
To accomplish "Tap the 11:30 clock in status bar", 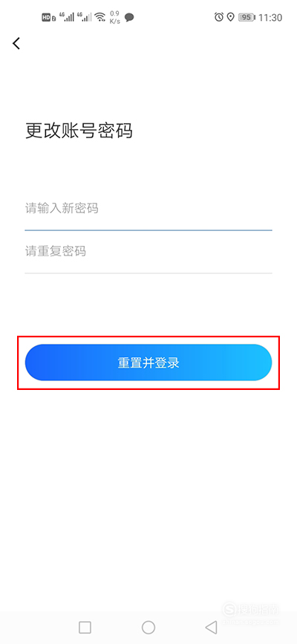I will pos(271,18).
